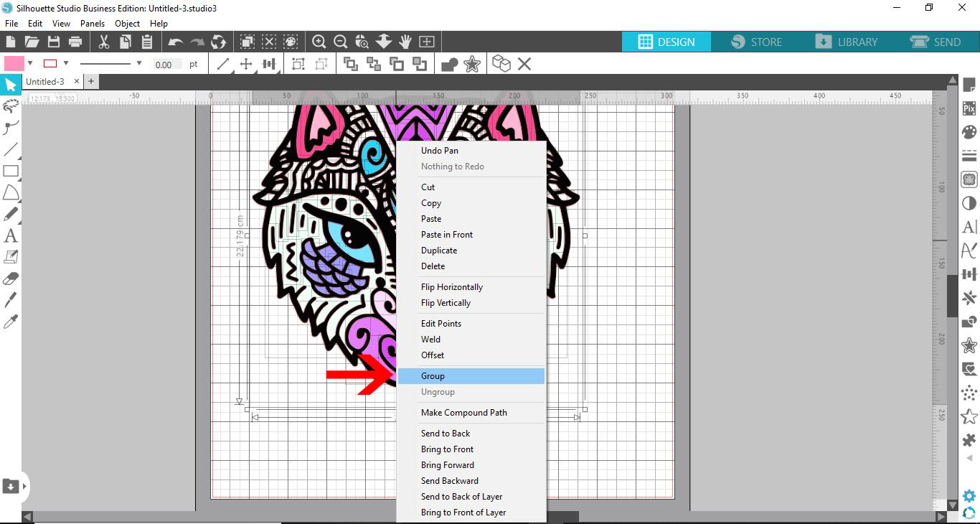Click the Save floppy disk icon
The image size is (980, 524).
(x=53, y=42)
